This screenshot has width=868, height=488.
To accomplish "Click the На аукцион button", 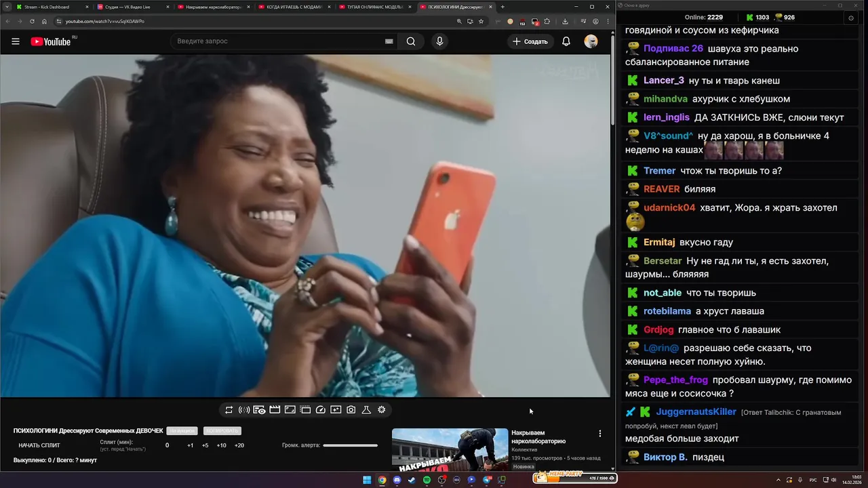I will point(182,431).
